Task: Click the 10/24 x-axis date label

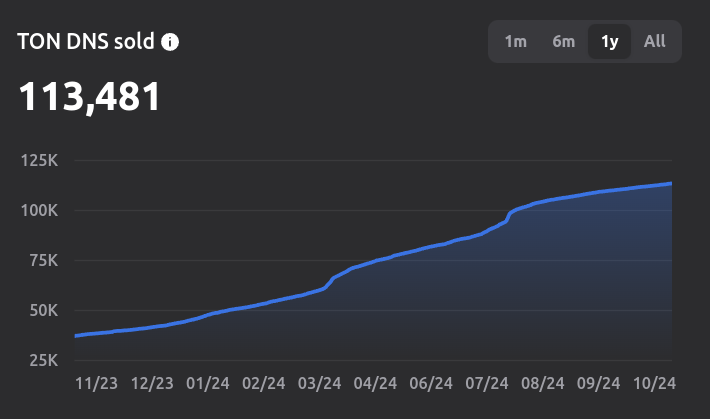Action: [654, 384]
